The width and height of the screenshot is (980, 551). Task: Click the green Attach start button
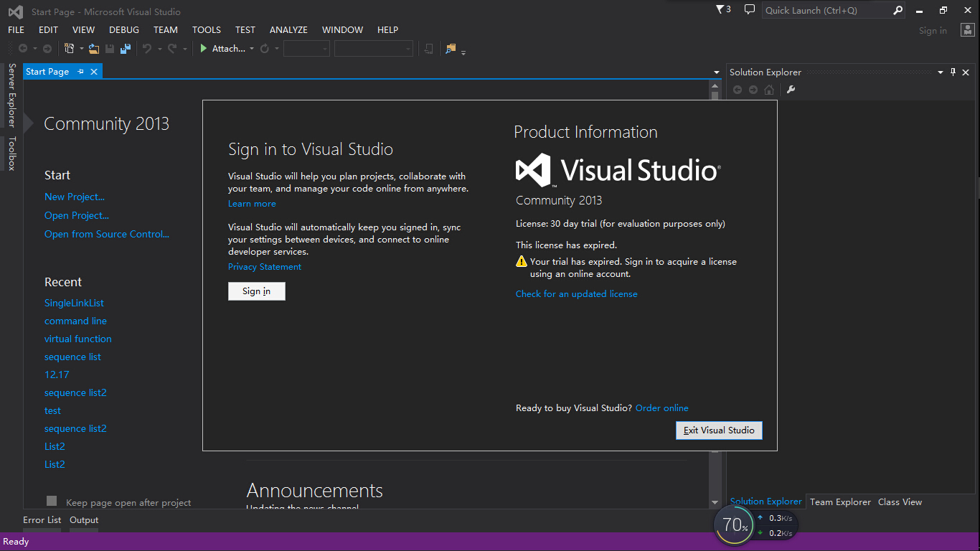(x=222, y=49)
